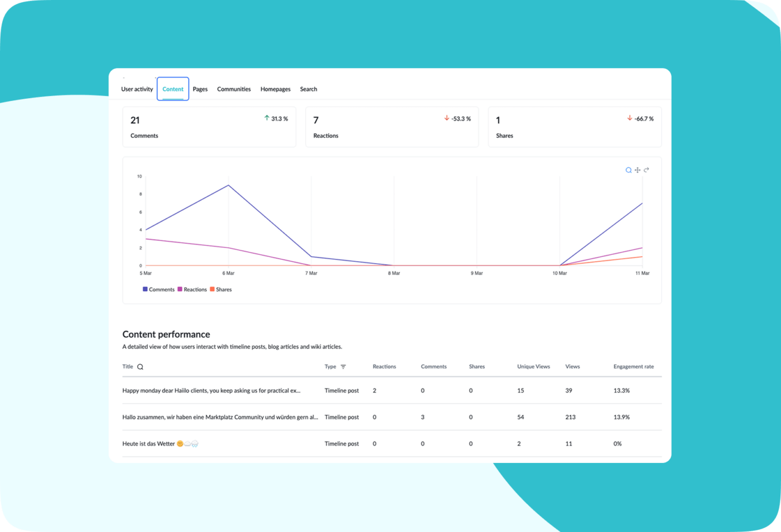This screenshot has height=532, width=781.
Task: Sort by the Shares column header
Action: coord(477,367)
